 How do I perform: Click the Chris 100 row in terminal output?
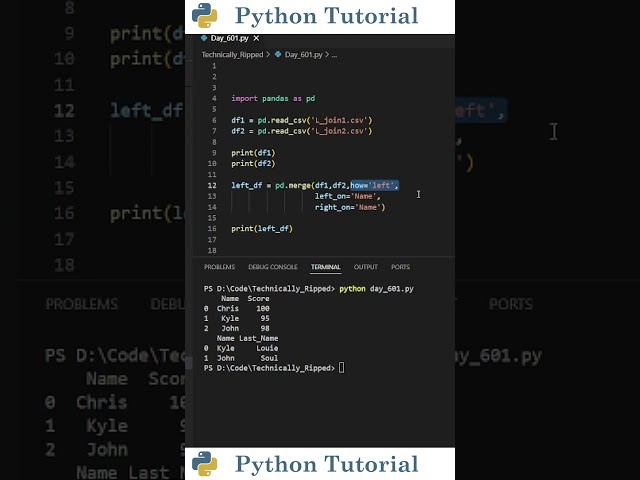(237, 309)
